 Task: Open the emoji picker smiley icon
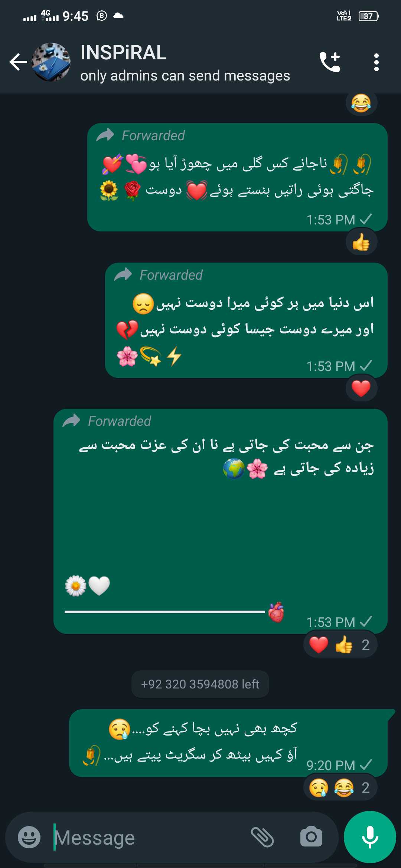(x=29, y=837)
